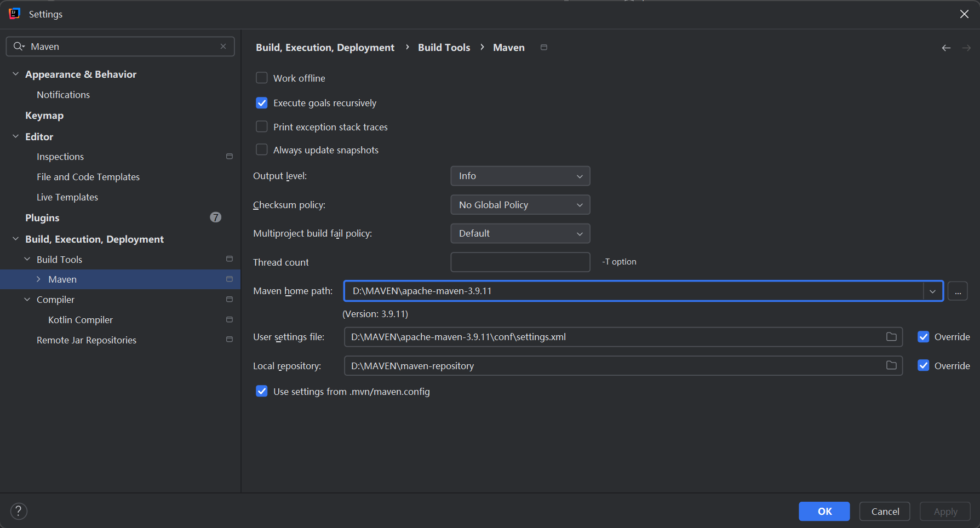
Task: Collapse the Compiler node
Action: [x=27, y=300]
